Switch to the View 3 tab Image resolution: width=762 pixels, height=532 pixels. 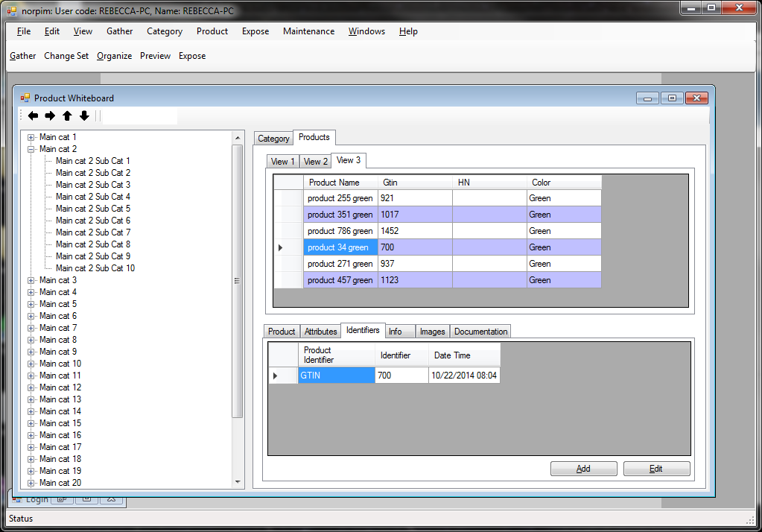tap(349, 160)
